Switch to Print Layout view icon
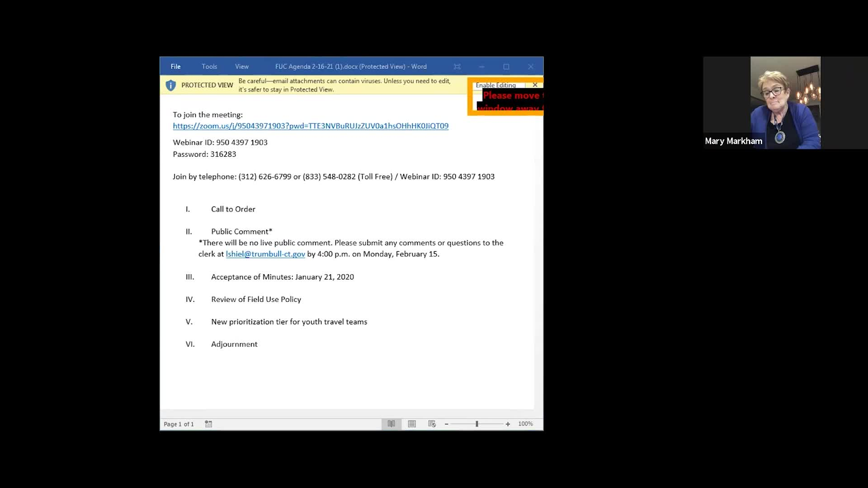 click(412, 424)
